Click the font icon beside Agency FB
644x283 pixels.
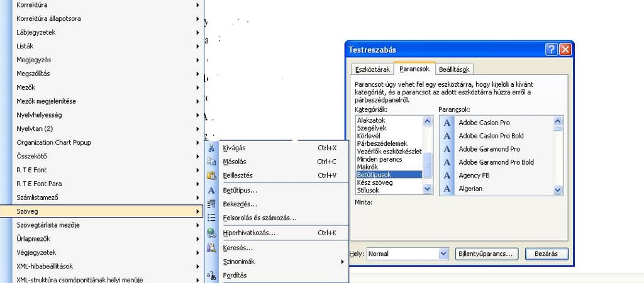pos(447,175)
